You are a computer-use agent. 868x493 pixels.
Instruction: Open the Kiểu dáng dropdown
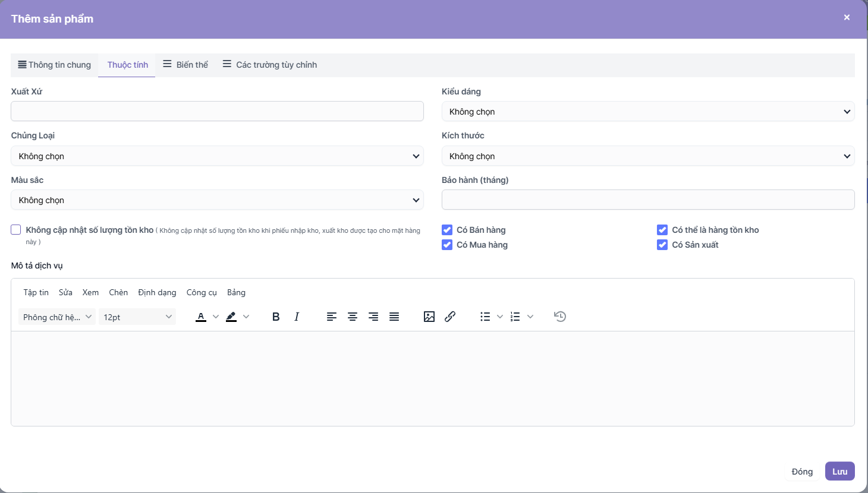click(x=648, y=112)
